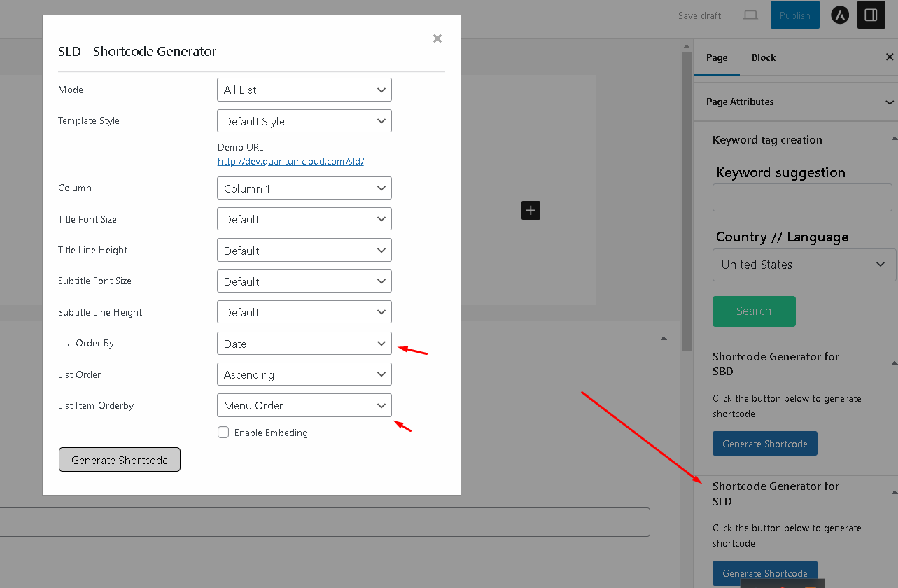Click Generate Shortcode button under SLD
Screen dimensions: 898x588
765,573
